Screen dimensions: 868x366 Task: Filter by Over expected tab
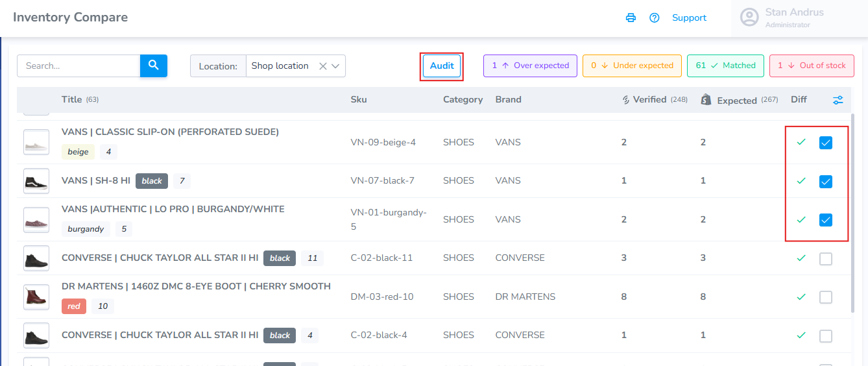[530, 66]
